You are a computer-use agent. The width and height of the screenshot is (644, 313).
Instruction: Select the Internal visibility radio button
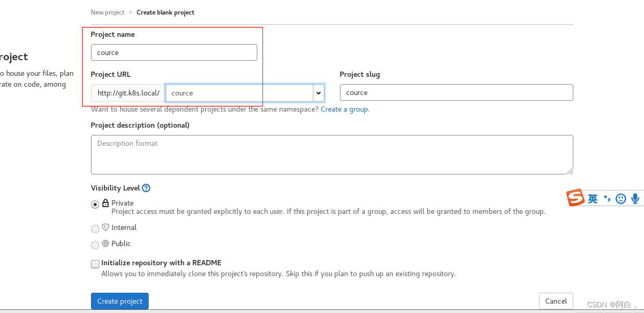95,229
